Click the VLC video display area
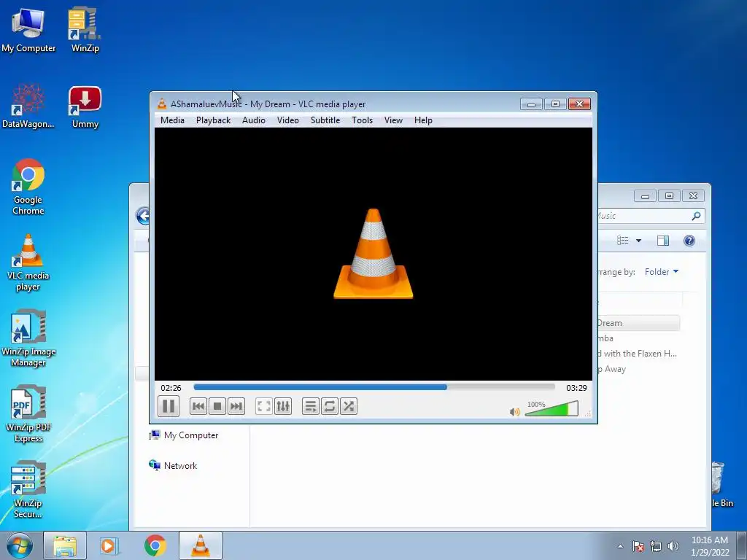Screen dimensions: 747x560 373,254
